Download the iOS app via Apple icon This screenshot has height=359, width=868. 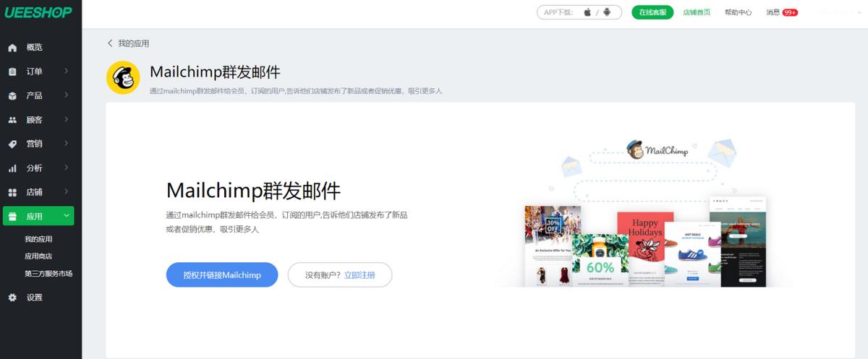[587, 12]
